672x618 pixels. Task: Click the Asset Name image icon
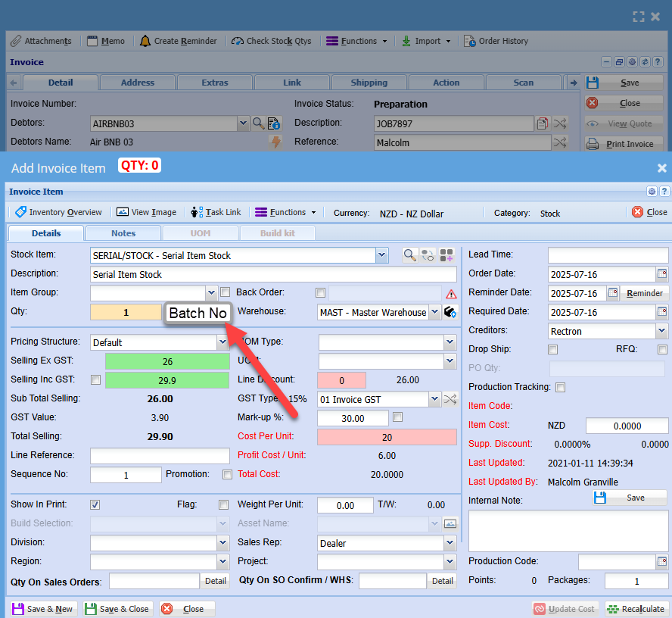(451, 523)
